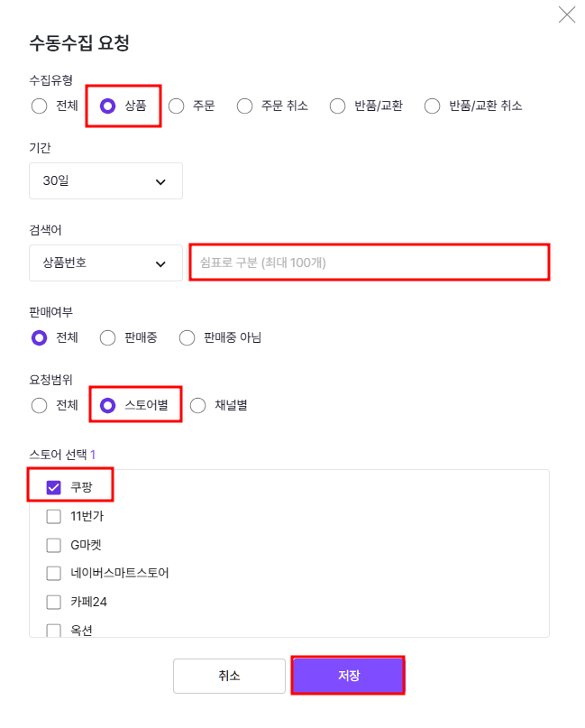The width and height of the screenshot is (585, 728).
Task: Close the 수동수집 요청 dialog with X icon
Action: [x=566, y=14]
